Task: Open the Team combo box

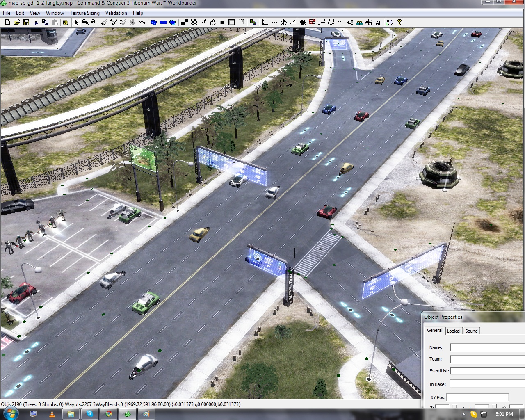Action: pyautogui.click(x=487, y=359)
